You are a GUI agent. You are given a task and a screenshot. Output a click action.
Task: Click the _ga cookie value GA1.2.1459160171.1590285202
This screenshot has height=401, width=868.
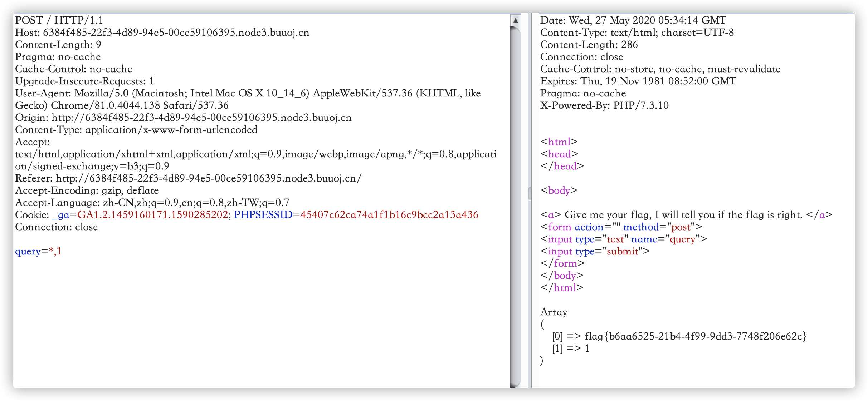coord(153,215)
